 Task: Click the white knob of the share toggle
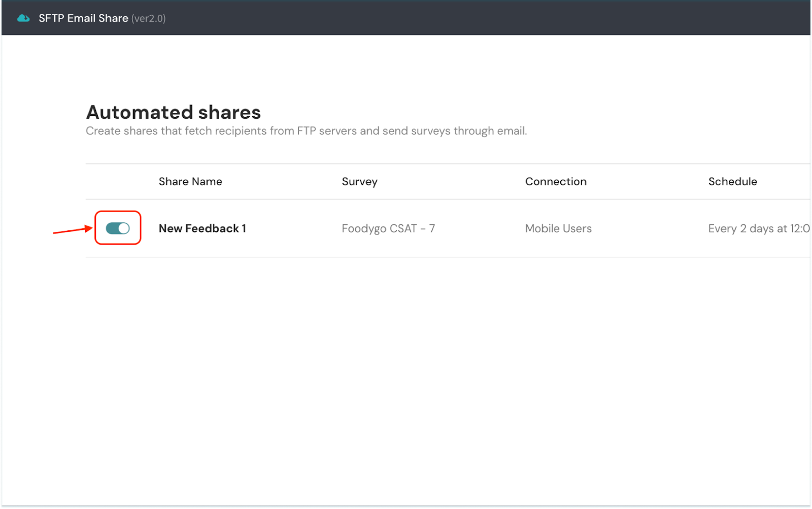tap(124, 228)
